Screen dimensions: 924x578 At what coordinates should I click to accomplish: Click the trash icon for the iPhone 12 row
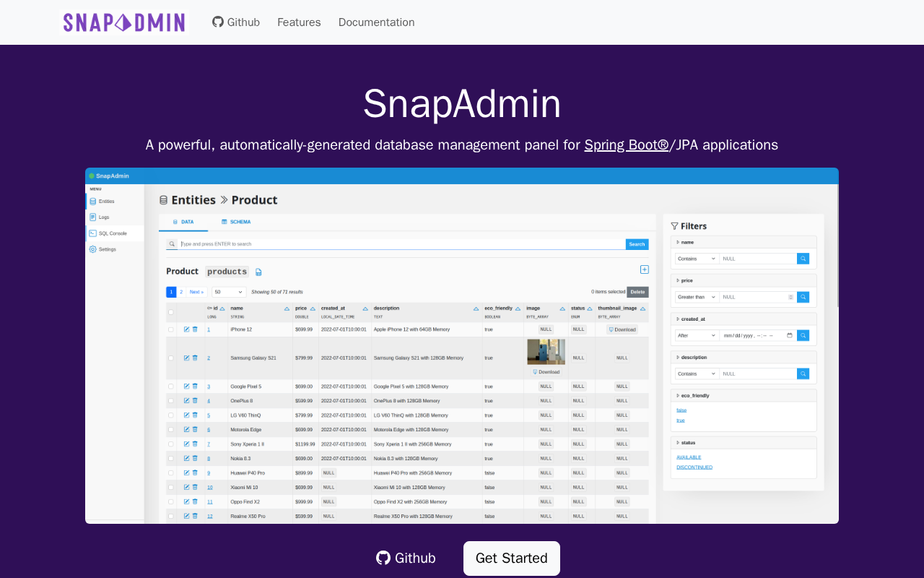(195, 329)
